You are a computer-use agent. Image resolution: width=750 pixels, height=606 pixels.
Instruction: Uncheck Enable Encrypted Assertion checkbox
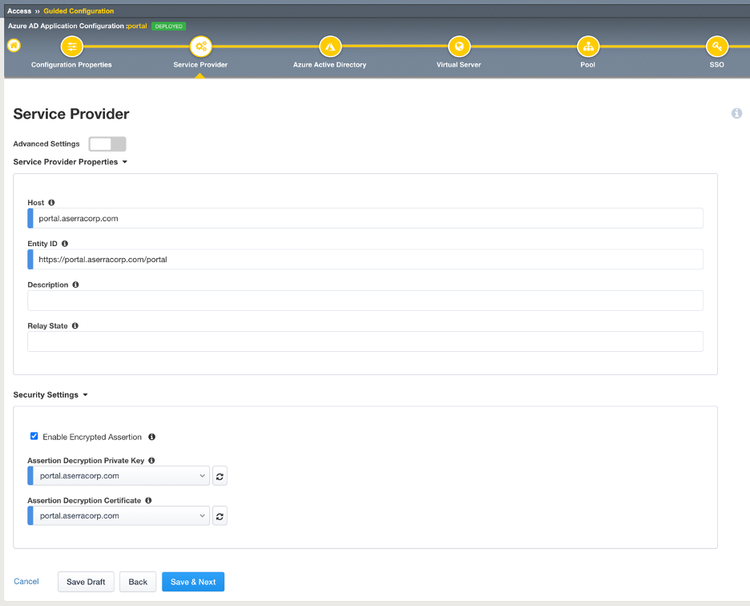click(x=34, y=436)
